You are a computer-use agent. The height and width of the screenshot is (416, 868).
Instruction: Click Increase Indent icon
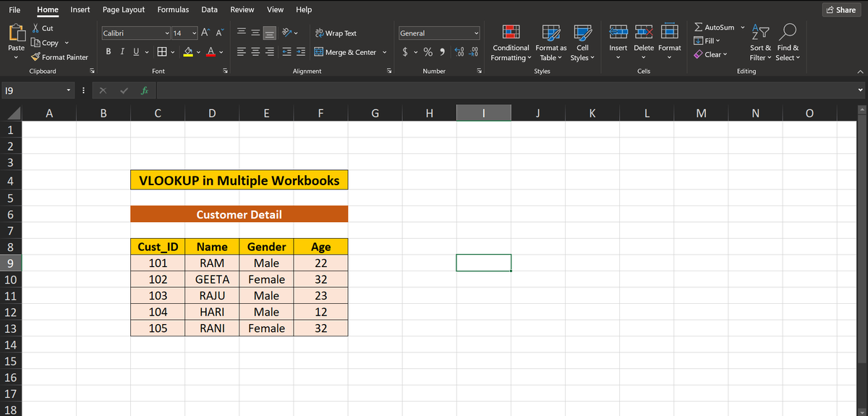(x=299, y=52)
